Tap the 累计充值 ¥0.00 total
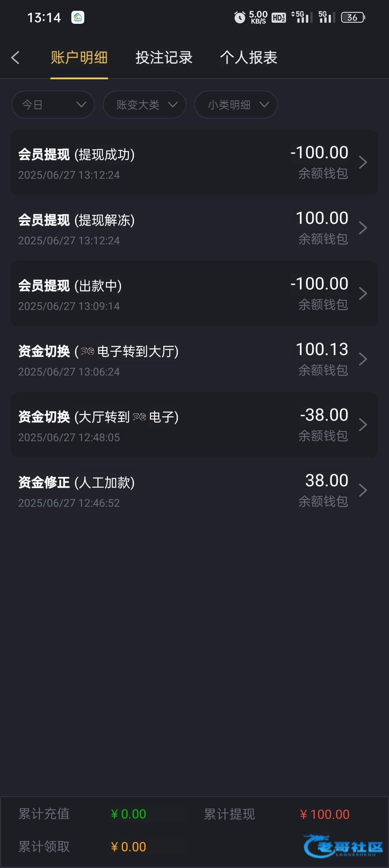389x868 pixels. pyautogui.click(x=128, y=814)
